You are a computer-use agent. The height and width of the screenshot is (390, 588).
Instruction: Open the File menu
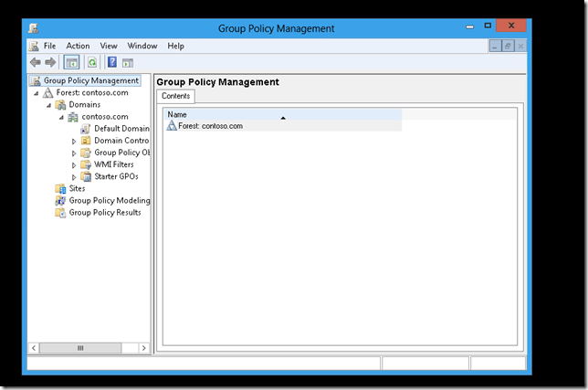tap(49, 46)
